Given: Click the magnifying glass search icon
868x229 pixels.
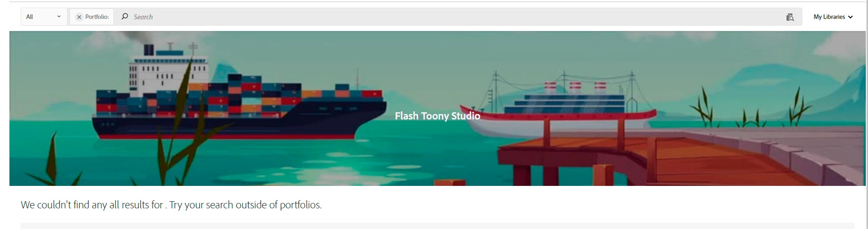Looking at the screenshot, I should (x=125, y=17).
